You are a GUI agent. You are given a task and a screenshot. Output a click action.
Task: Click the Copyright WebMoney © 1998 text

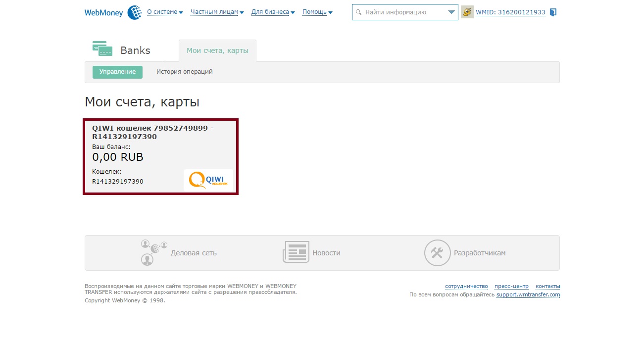pos(125,300)
